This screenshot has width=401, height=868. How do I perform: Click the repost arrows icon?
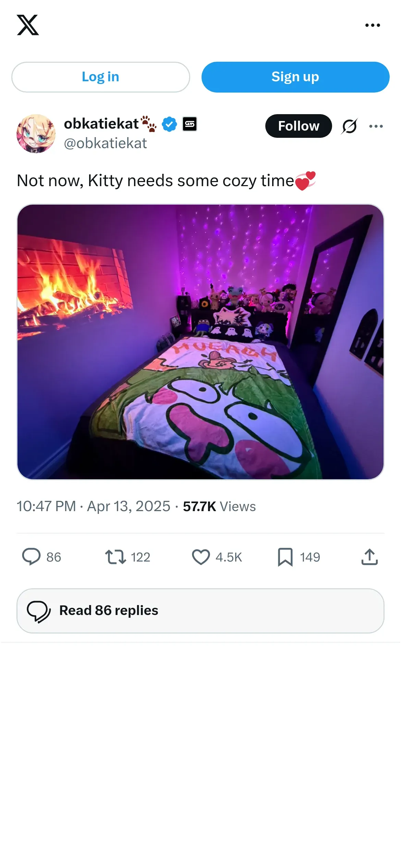[x=116, y=557]
